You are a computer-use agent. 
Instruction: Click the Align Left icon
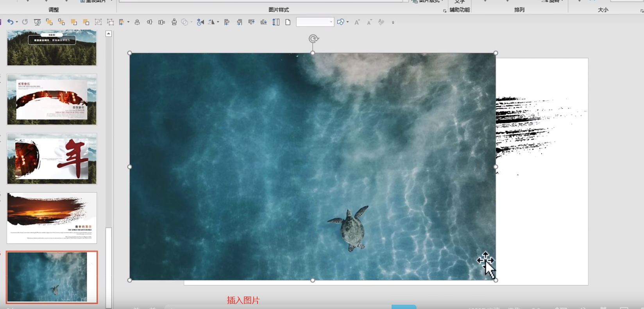[x=227, y=22]
